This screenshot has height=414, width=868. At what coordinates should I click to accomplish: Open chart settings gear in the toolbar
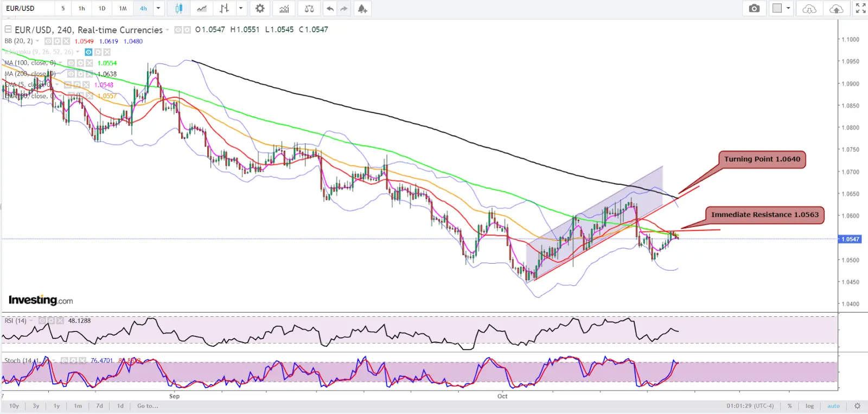click(260, 9)
